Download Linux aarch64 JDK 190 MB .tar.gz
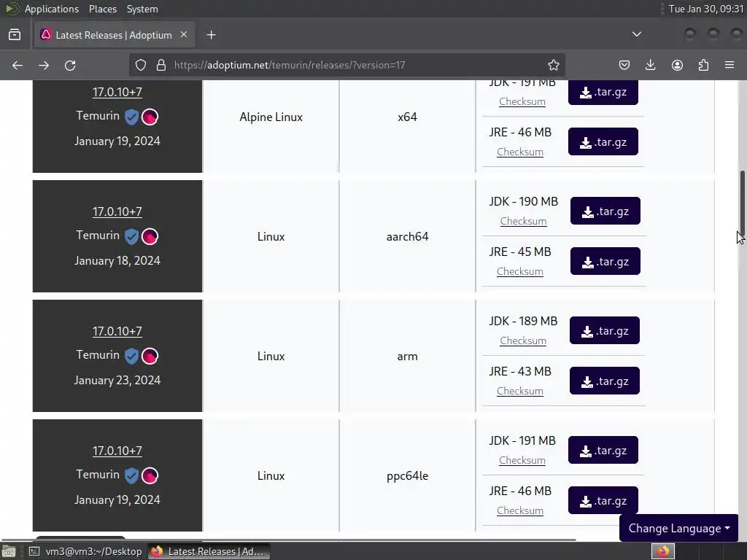The width and height of the screenshot is (747, 560). (605, 211)
